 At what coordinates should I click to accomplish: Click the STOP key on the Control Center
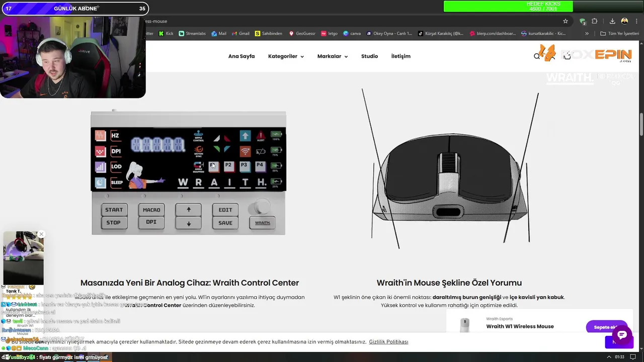click(114, 222)
